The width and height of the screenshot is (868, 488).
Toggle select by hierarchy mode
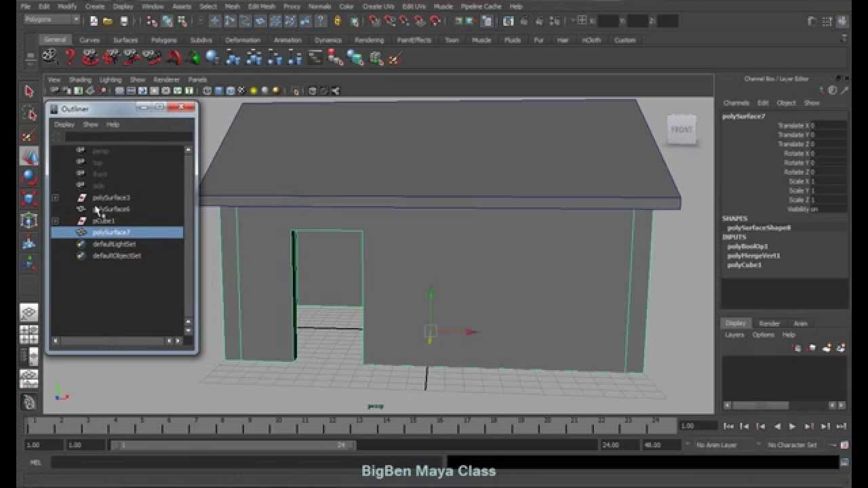tap(153, 21)
